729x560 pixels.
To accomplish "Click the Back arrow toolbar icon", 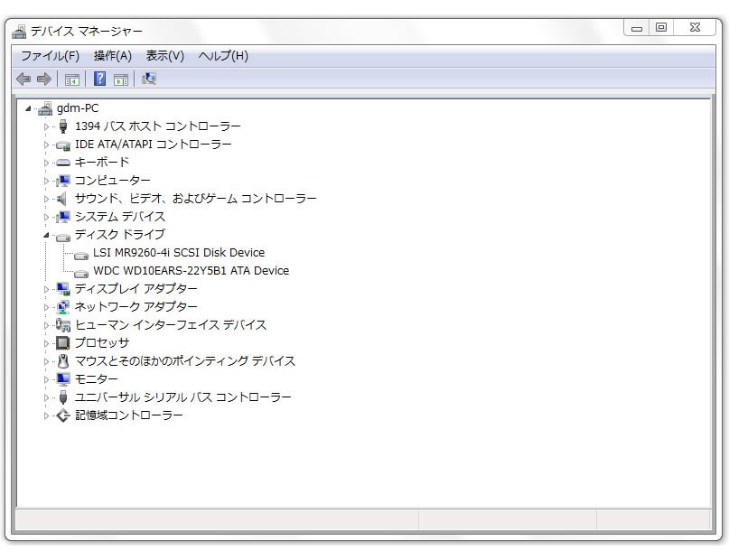I will [x=23, y=79].
